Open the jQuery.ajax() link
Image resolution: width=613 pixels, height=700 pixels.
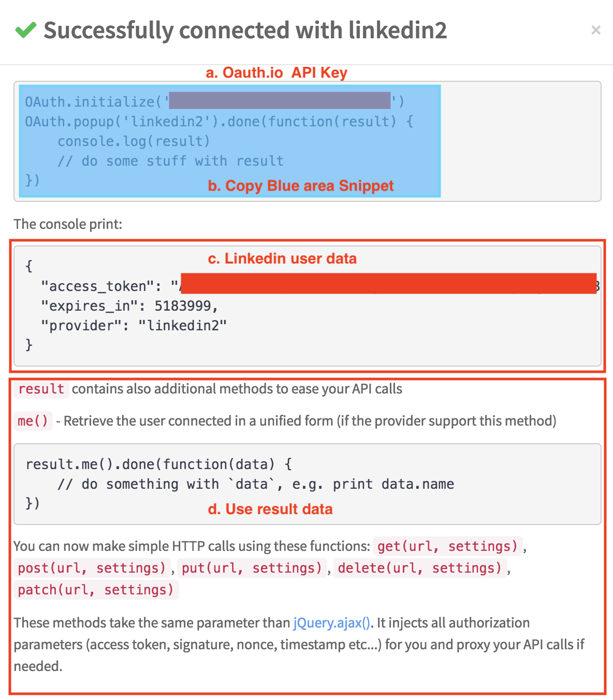332,622
